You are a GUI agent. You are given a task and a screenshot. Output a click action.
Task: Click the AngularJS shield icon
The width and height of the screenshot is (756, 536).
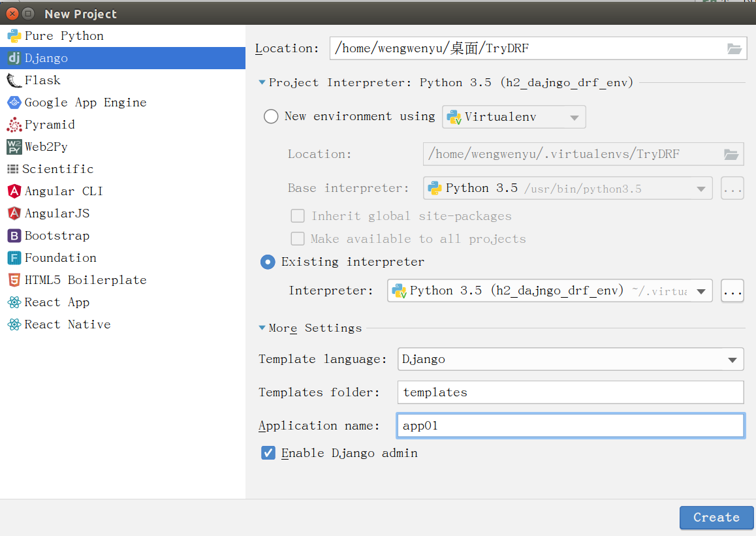(14, 213)
